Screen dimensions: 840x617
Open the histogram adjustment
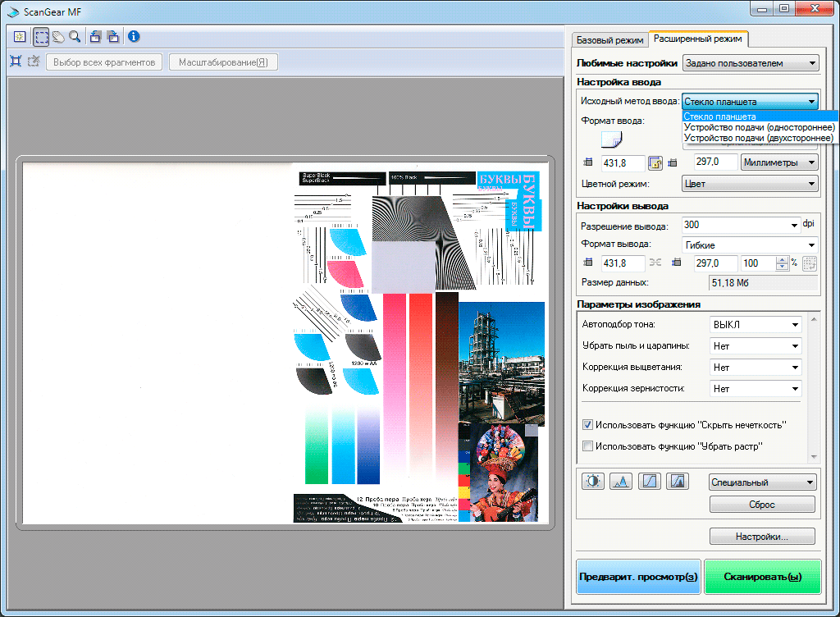621,482
